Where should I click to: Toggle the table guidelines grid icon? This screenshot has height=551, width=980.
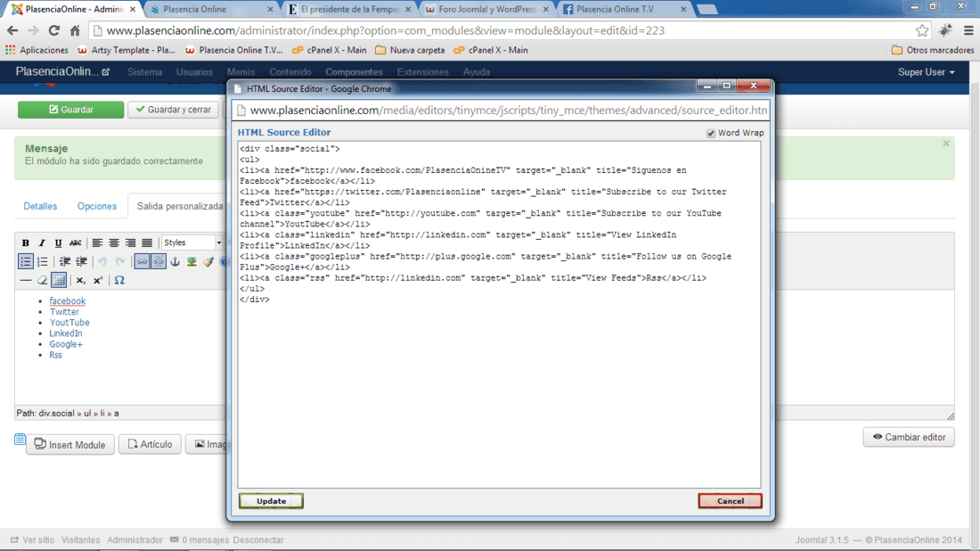tap(59, 280)
